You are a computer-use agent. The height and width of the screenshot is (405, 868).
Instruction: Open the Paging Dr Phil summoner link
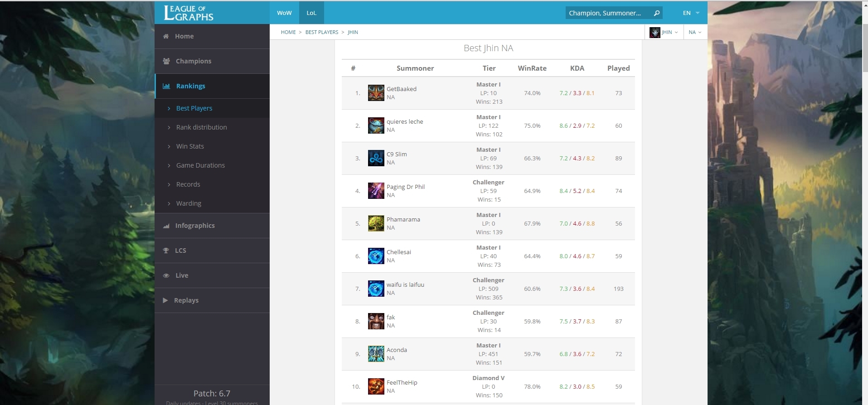point(406,187)
